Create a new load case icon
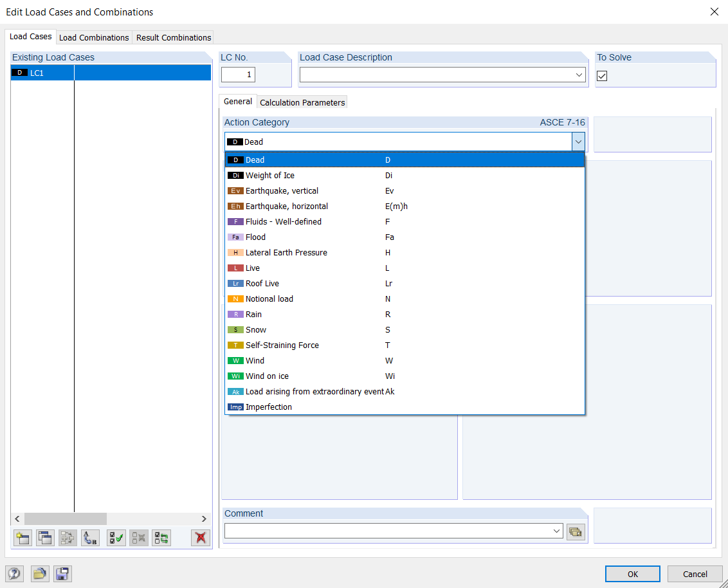The height and width of the screenshot is (588, 728). 23,538
